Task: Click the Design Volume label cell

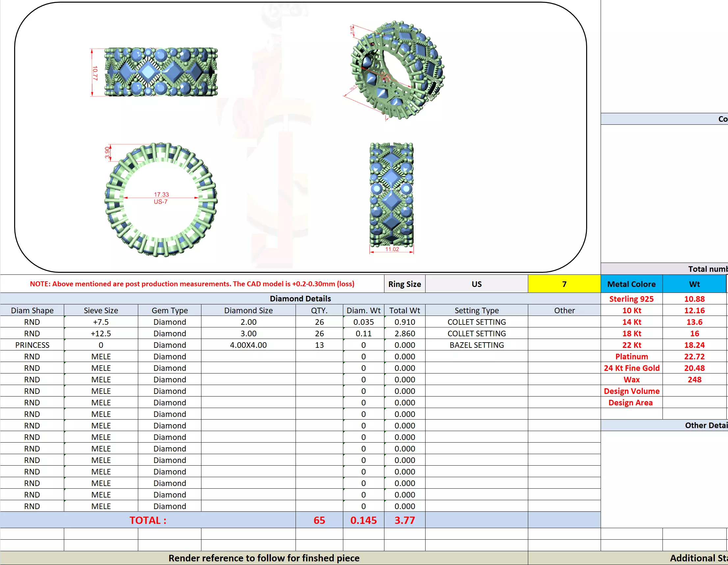Action: click(x=631, y=391)
